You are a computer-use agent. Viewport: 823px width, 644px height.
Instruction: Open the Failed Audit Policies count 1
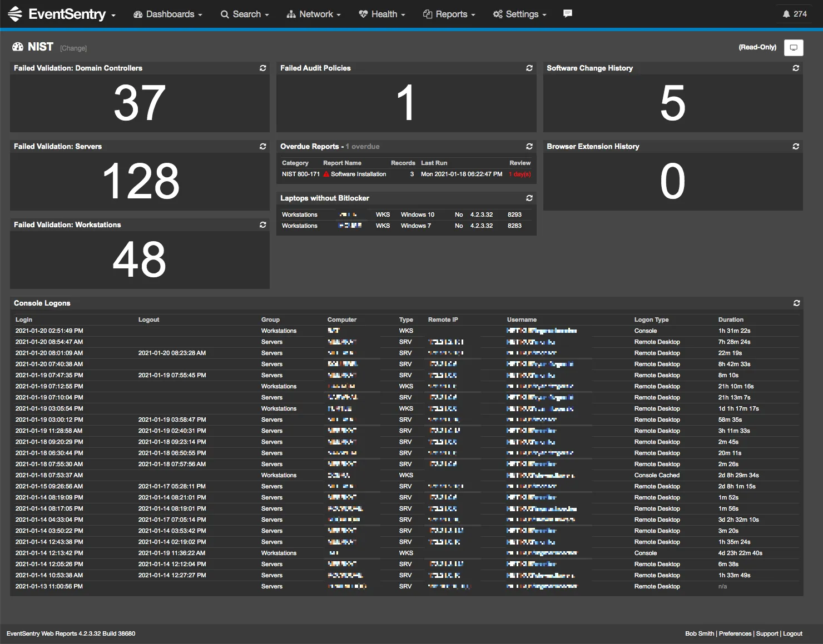pyautogui.click(x=406, y=103)
